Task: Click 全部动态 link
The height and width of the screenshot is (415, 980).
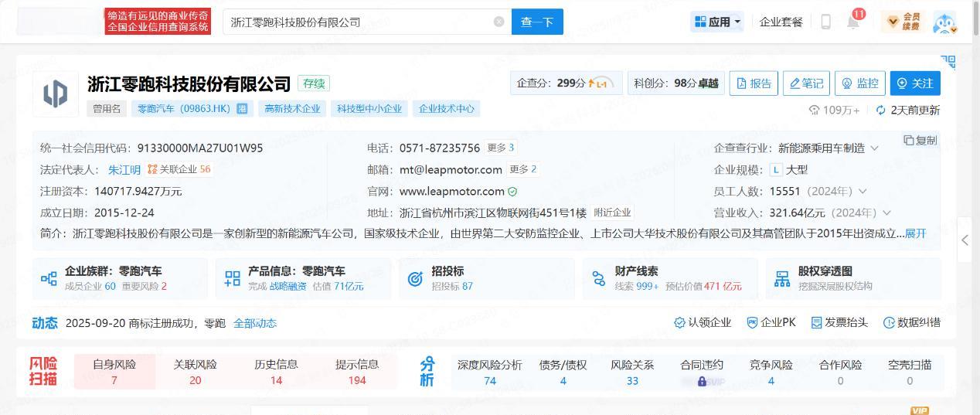Action: pyautogui.click(x=255, y=323)
